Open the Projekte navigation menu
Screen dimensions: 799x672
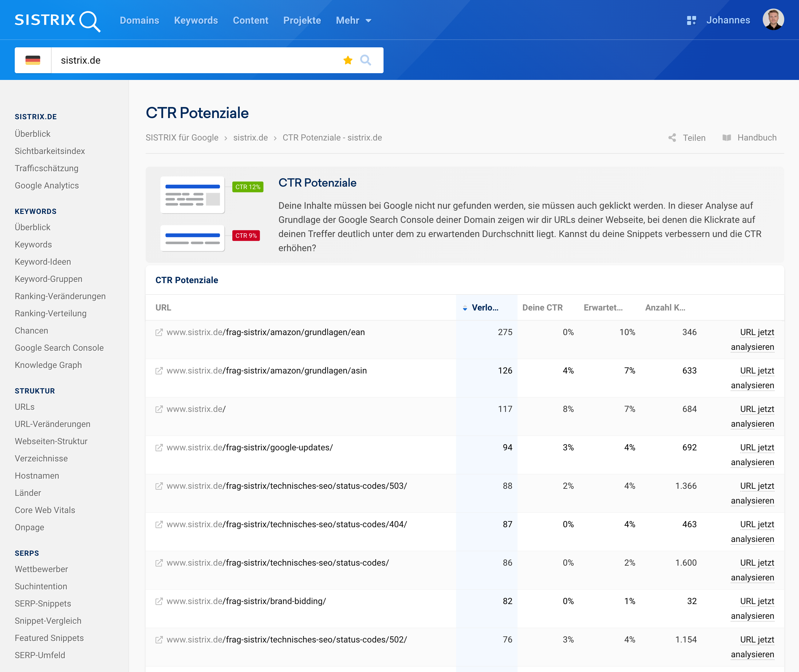pos(302,21)
